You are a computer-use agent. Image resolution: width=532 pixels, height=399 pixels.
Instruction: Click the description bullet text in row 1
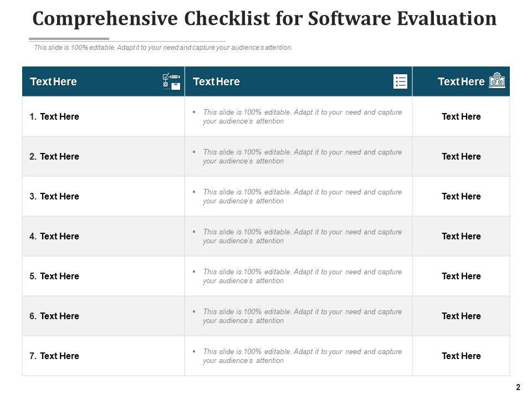click(x=302, y=117)
